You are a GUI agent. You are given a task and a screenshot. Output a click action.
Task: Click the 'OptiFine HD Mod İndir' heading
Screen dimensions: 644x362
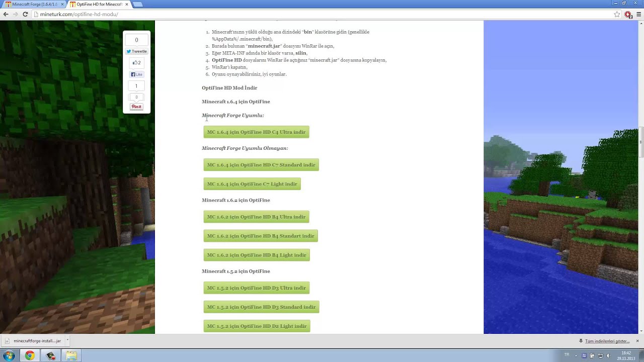coord(229,88)
